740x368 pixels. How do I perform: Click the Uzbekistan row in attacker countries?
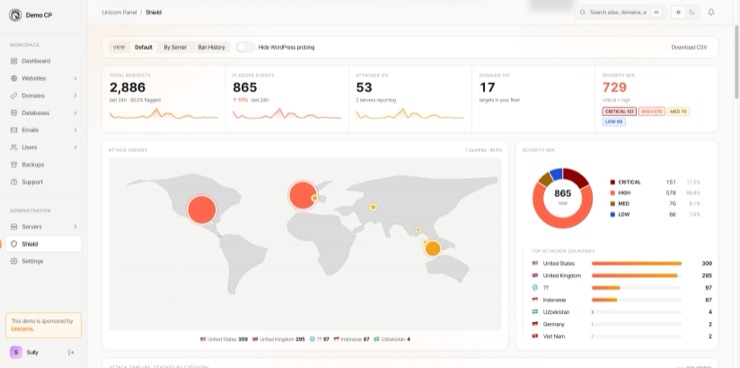coord(622,312)
